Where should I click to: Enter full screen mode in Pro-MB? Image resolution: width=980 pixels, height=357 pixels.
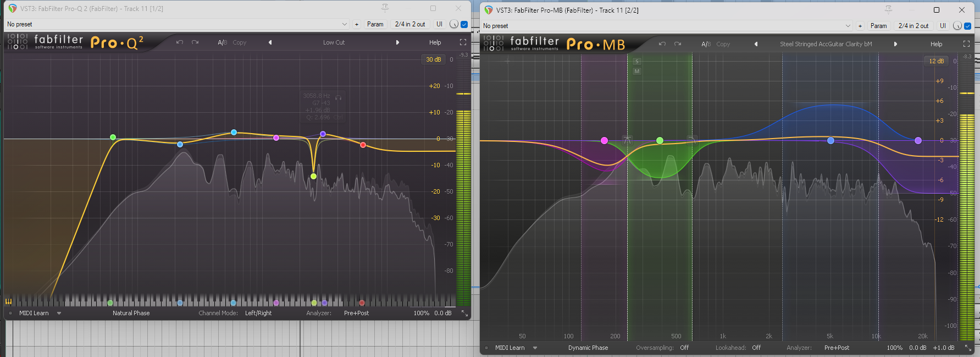[966, 44]
